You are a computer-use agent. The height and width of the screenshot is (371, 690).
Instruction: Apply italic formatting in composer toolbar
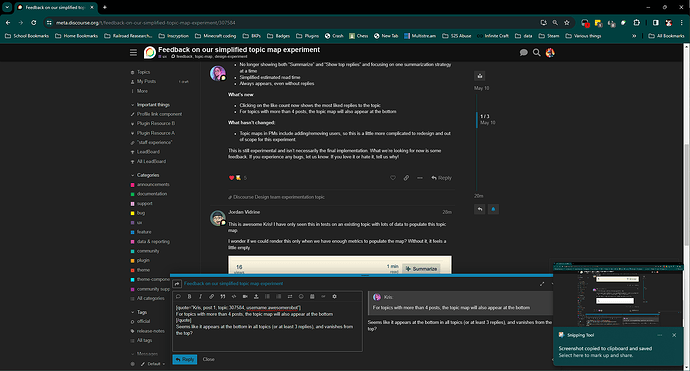pyautogui.click(x=200, y=297)
